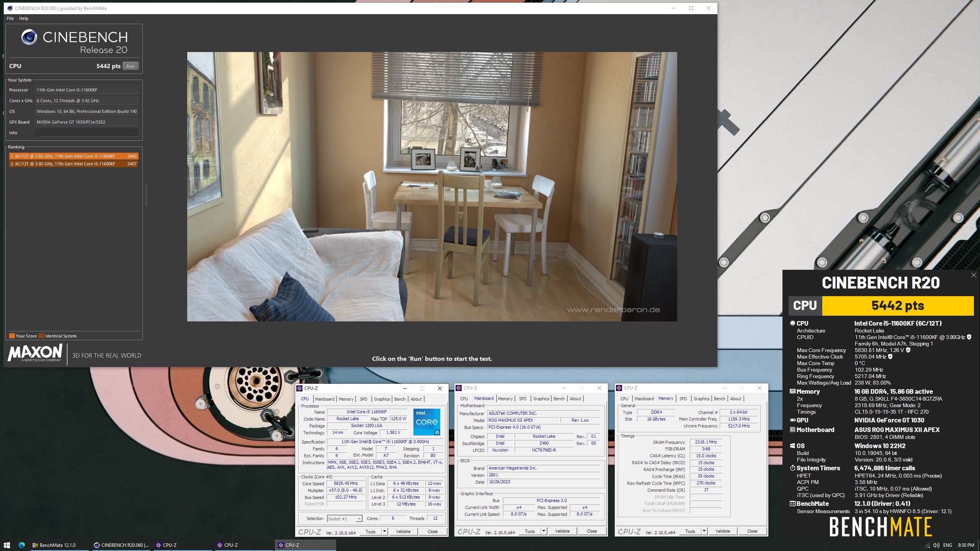Open the Help menu in Cinebench
The image size is (980, 551).
(x=24, y=18)
